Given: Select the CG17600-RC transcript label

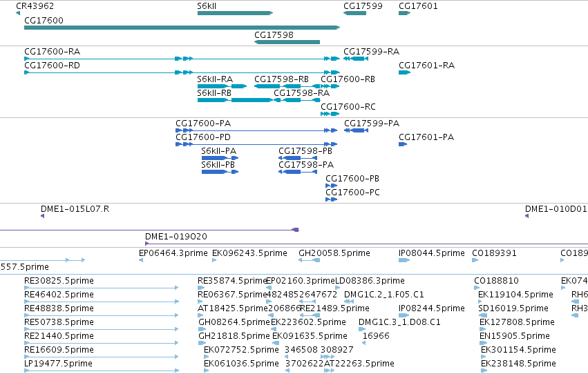Looking at the screenshot, I should click(348, 107).
